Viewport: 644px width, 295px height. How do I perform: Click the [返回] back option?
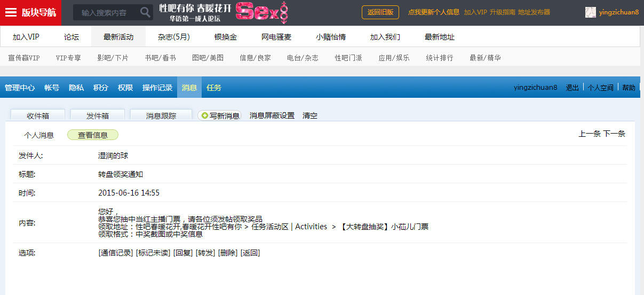(250, 253)
